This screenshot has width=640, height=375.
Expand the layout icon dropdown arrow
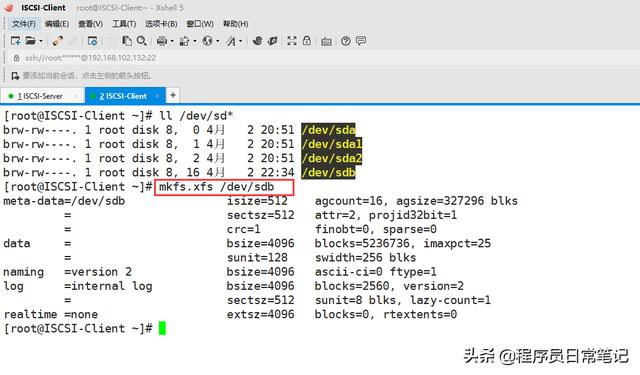tap(195, 41)
